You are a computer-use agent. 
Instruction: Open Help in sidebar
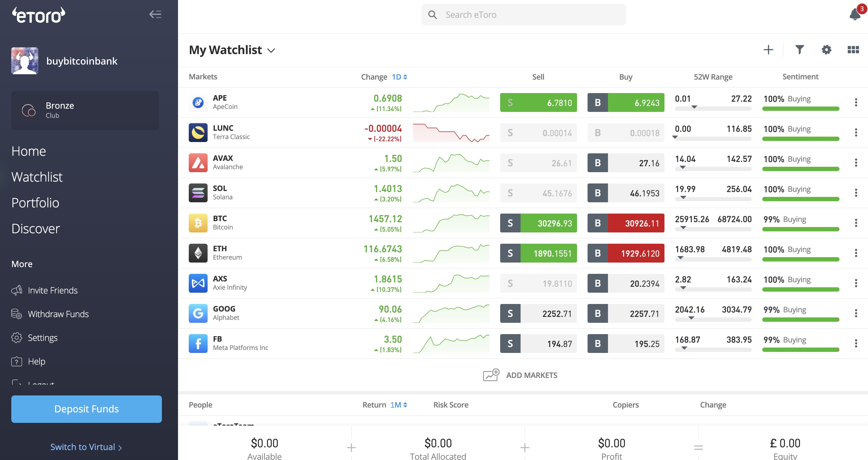28,361
